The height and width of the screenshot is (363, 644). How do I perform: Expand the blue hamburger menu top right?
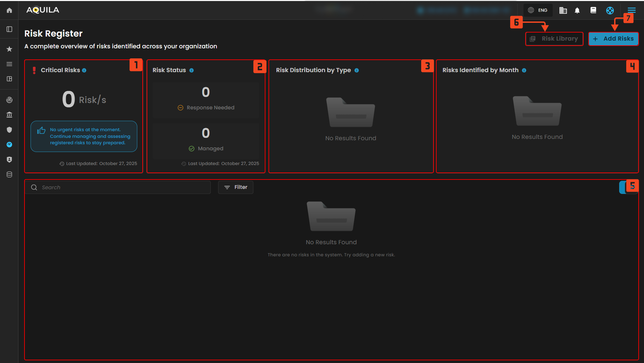[x=632, y=10]
